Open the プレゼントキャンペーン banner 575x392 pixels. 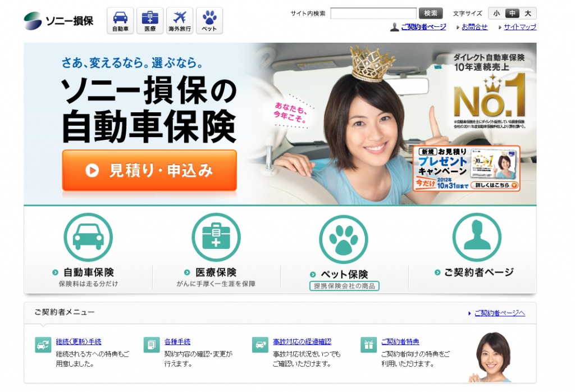[x=467, y=168]
